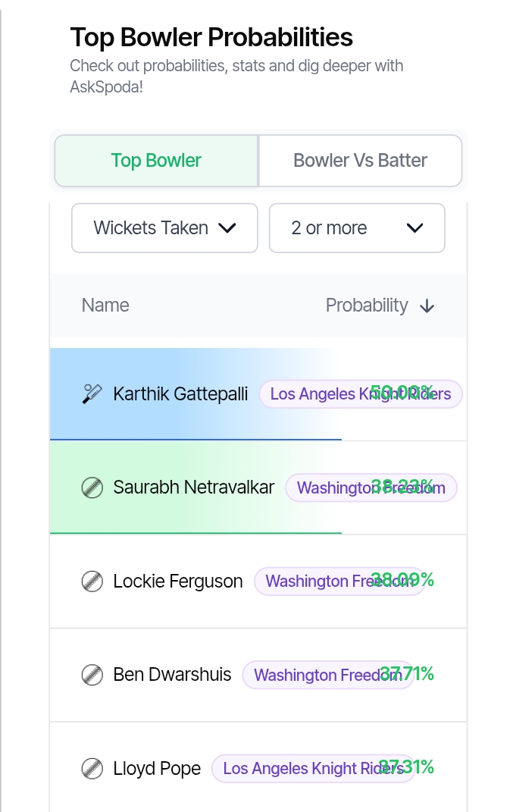Click the ball icon beside Lockie Ferguson
The width and height of the screenshot is (513, 812).
(x=92, y=581)
